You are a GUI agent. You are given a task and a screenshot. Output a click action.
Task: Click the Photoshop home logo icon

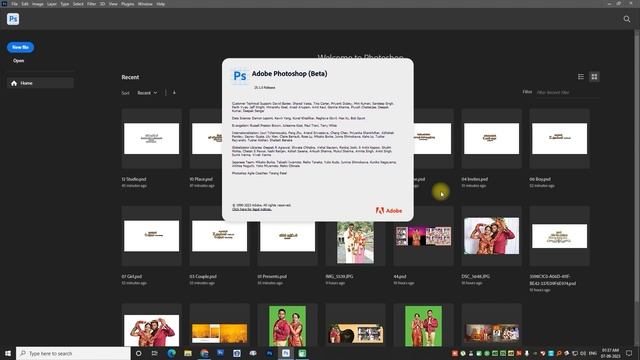coord(13,19)
